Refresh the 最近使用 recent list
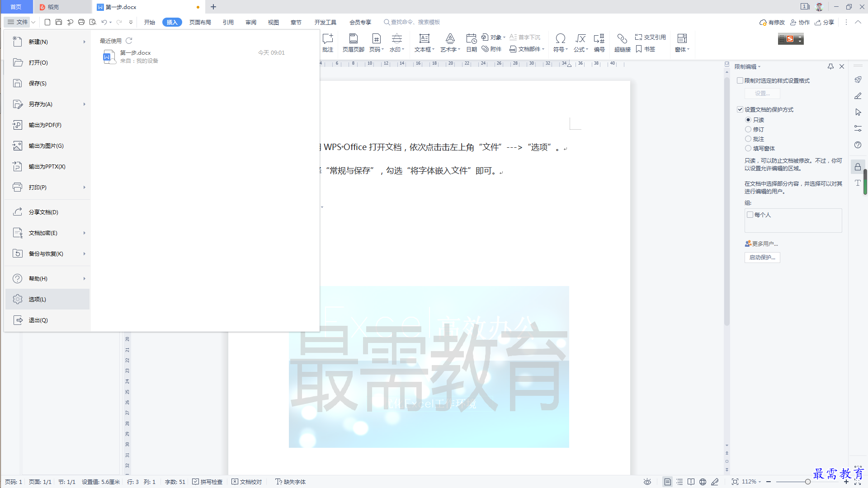868x488 pixels. click(129, 41)
